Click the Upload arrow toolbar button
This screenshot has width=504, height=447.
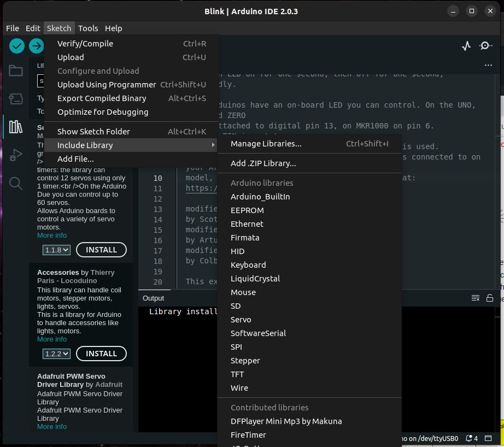[36, 46]
